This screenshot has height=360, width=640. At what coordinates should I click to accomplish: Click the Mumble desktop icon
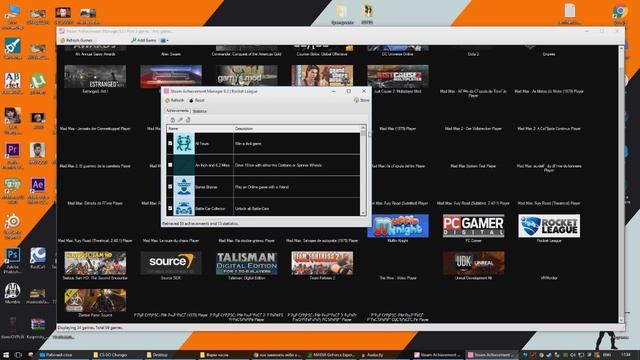tap(13, 290)
